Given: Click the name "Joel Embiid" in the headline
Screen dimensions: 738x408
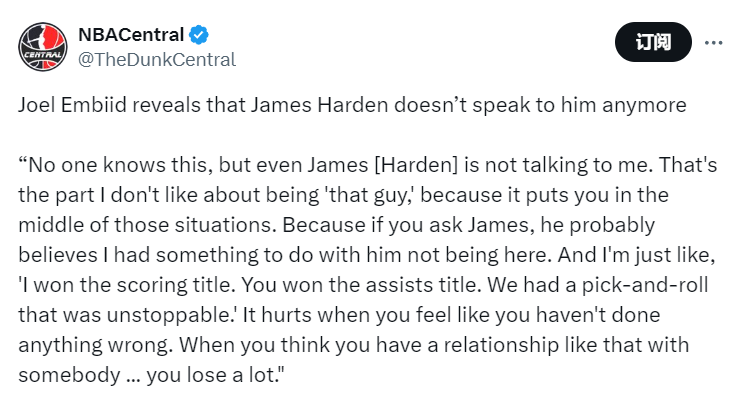Looking at the screenshot, I should [72, 105].
